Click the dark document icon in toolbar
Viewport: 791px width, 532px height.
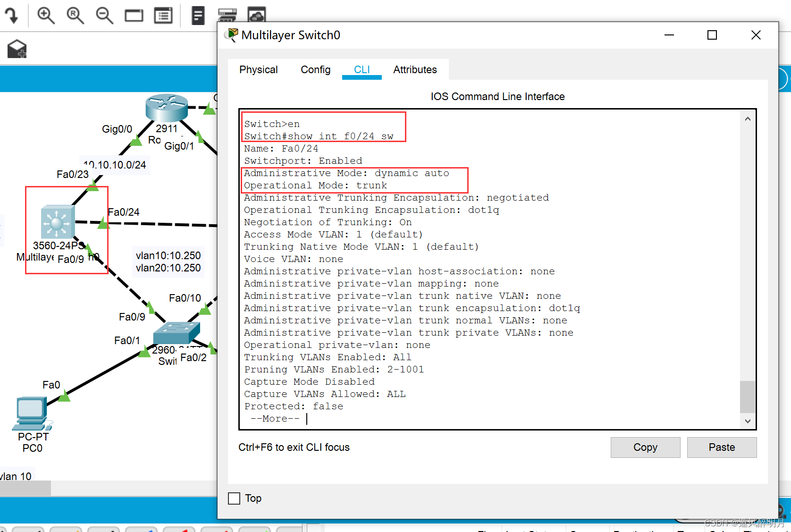(198, 16)
